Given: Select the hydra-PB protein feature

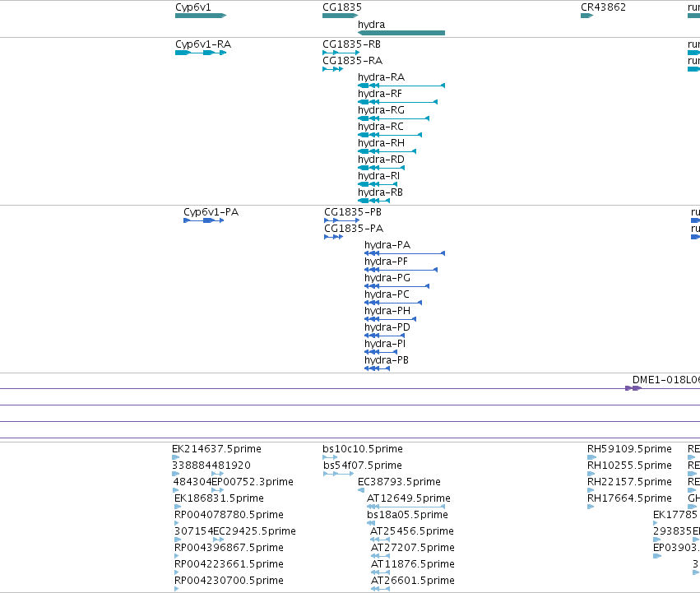Looking at the screenshot, I should click(377, 368).
